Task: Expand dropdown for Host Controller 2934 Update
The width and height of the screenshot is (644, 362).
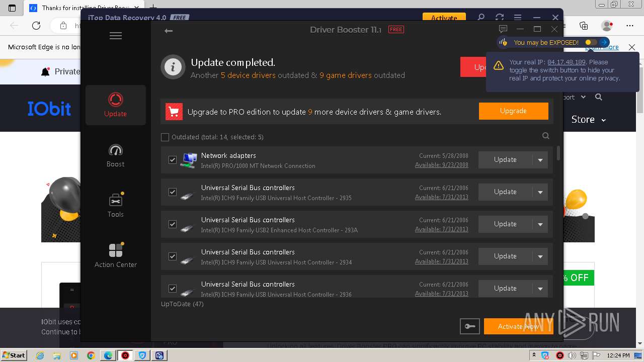Action: (x=540, y=256)
